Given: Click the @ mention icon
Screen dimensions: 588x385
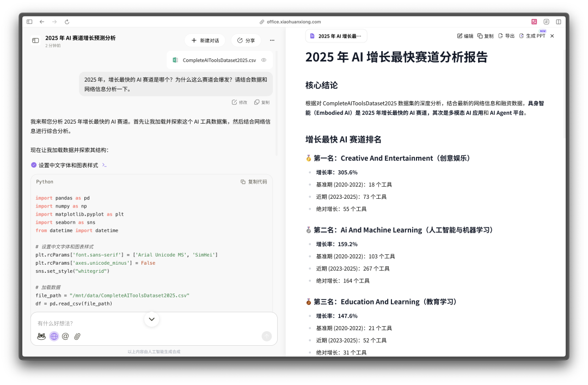Looking at the screenshot, I should [65, 336].
